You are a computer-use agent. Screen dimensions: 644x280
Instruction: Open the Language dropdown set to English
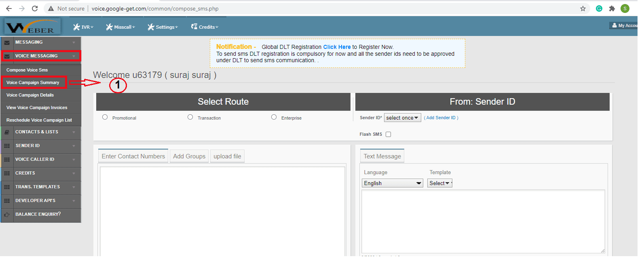click(392, 183)
